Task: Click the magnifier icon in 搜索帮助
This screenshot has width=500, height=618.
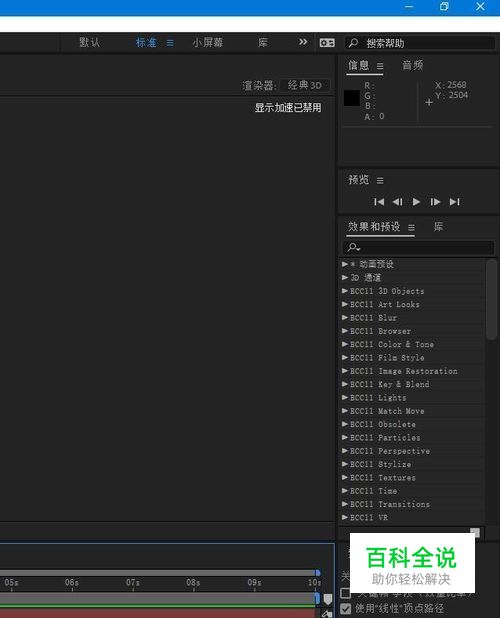Action: 353,43
